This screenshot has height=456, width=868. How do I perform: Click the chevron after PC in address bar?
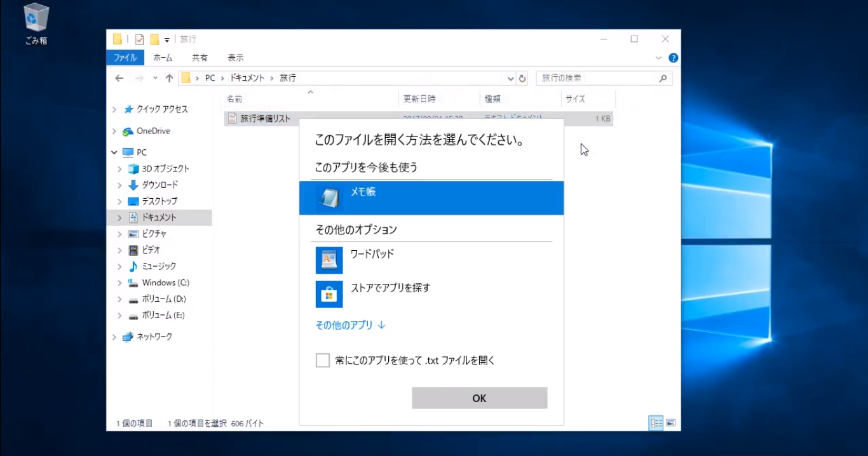pos(222,78)
